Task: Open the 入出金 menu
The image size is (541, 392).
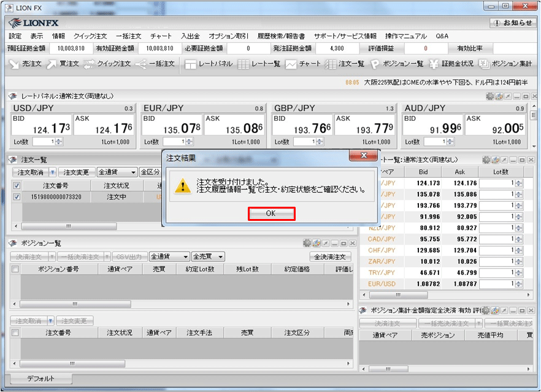Action: (190, 36)
